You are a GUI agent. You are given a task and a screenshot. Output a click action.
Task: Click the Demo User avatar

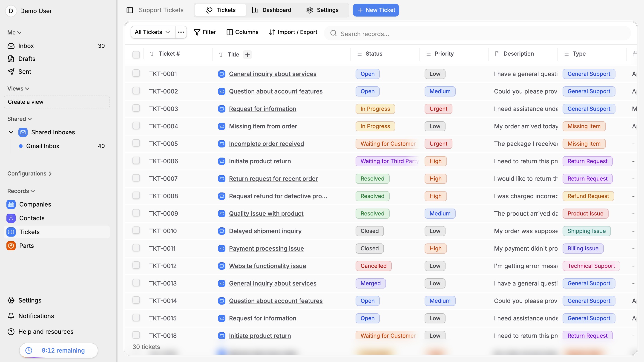(x=11, y=11)
